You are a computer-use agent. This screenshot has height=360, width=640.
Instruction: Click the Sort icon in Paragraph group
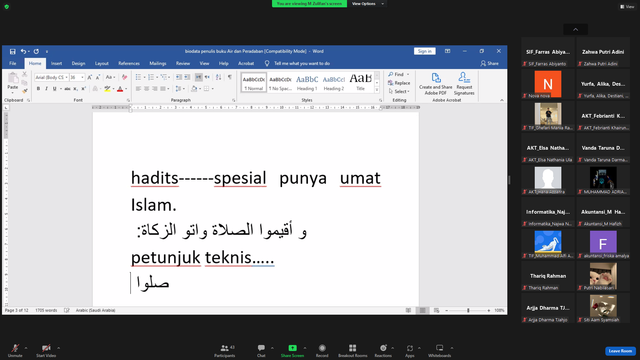(218, 77)
